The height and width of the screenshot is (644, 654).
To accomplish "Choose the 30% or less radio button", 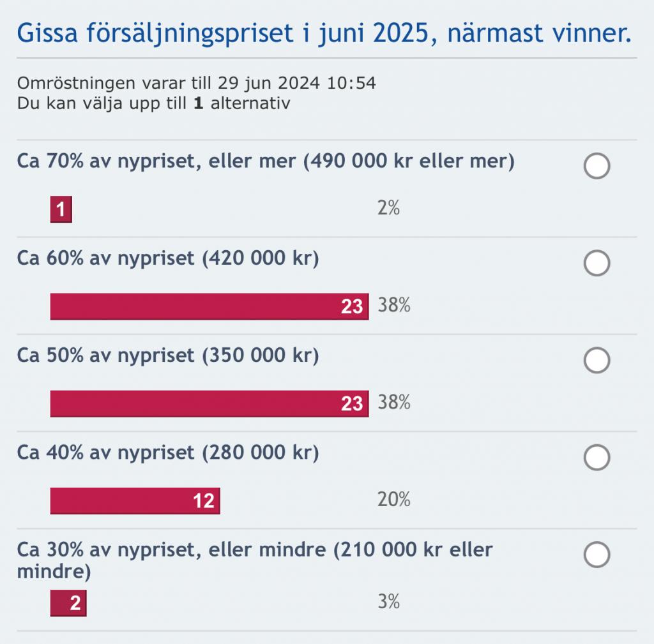I will [597, 555].
